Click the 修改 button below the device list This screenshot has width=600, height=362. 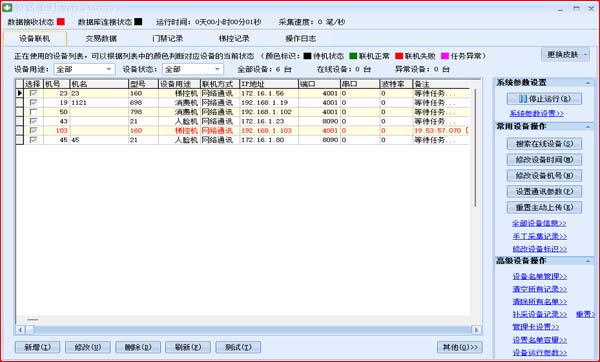(88, 347)
